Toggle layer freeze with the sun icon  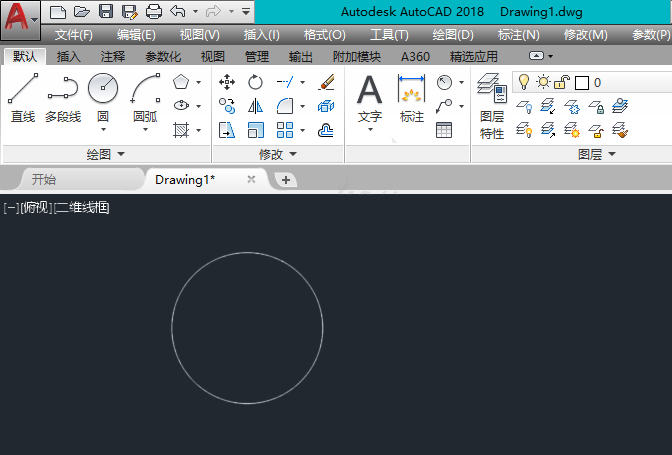pyautogui.click(x=543, y=82)
